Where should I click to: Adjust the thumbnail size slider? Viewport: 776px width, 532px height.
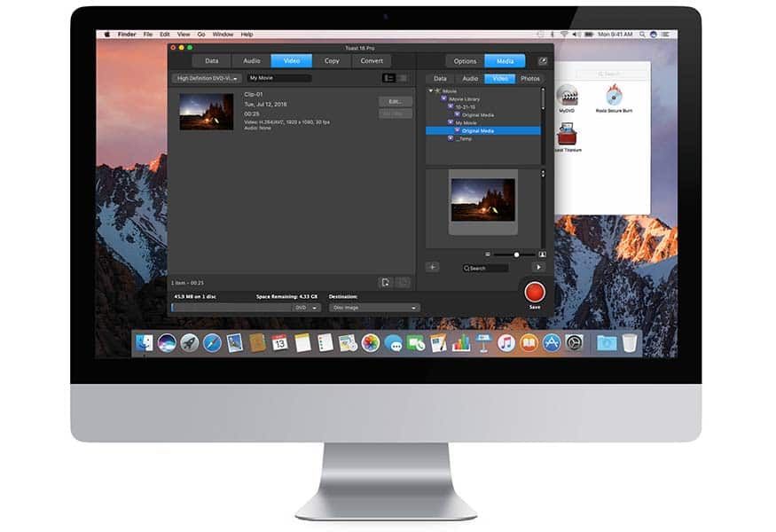point(514,254)
